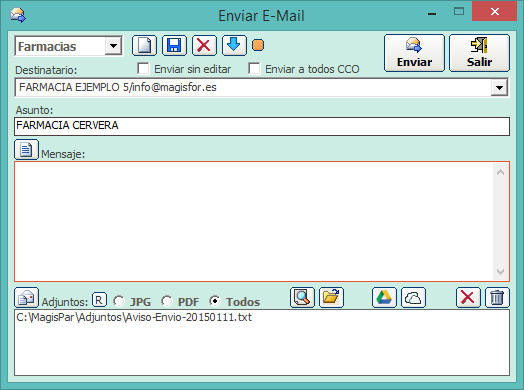The height and width of the screenshot is (390, 524).
Task: Enable the Enviar sin editar checkbox
Action: (143, 69)
